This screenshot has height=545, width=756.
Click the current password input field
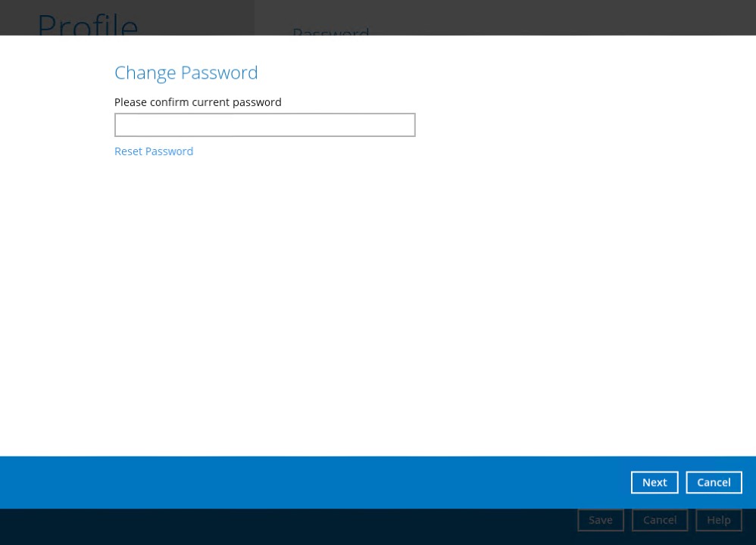[264, 124]
